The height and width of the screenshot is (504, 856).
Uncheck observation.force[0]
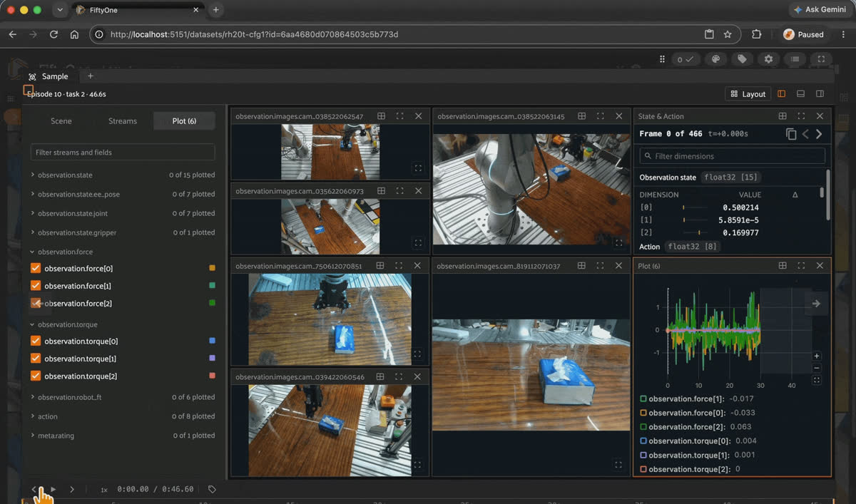36,268
